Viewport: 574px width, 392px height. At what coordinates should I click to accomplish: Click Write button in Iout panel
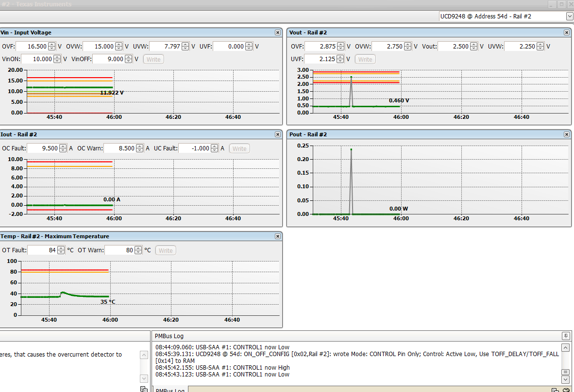tap(239, 148)
